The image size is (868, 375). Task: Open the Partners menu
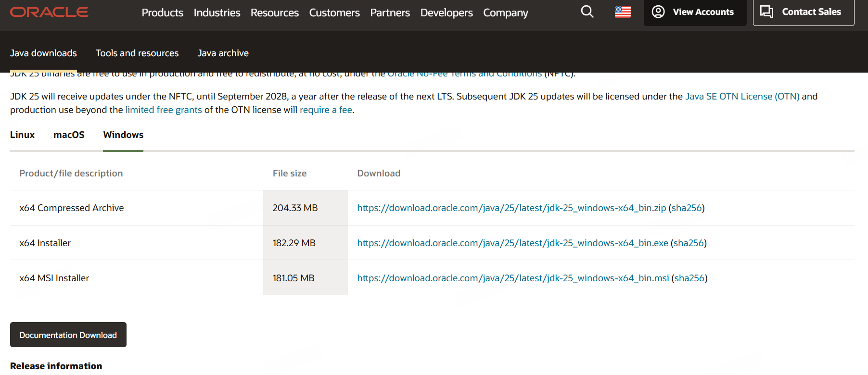[x=390, y=12]
